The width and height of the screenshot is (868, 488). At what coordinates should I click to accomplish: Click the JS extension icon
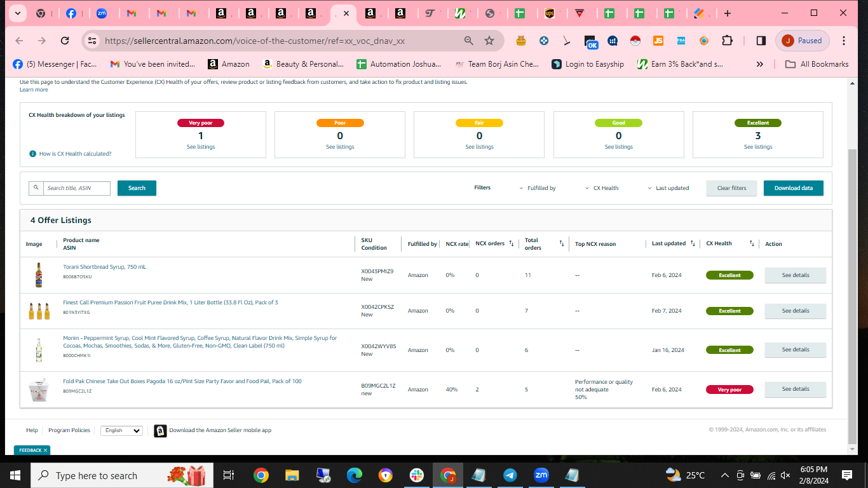tap(658, 41)
